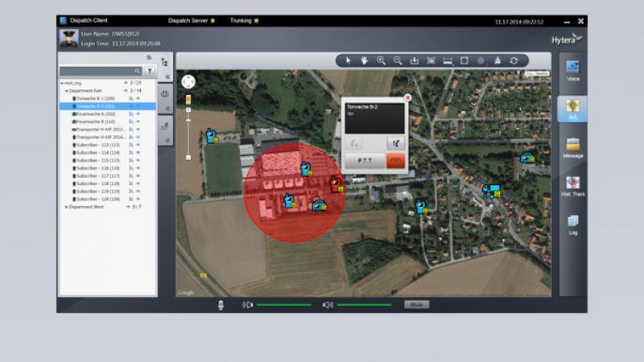This screenshot has height=362, width=644.
Task: Open the Log tab in right sidebar
Action: pyautogui.click(x=573, y=225)
